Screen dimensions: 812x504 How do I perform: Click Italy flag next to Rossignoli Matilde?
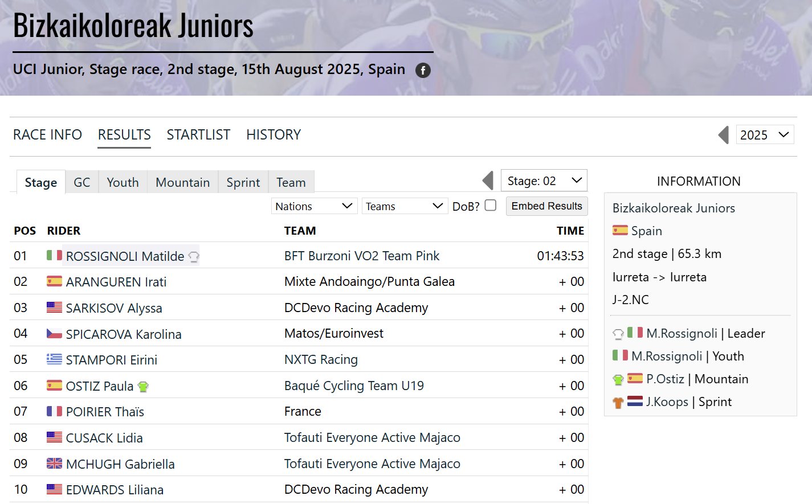[54, 255]
